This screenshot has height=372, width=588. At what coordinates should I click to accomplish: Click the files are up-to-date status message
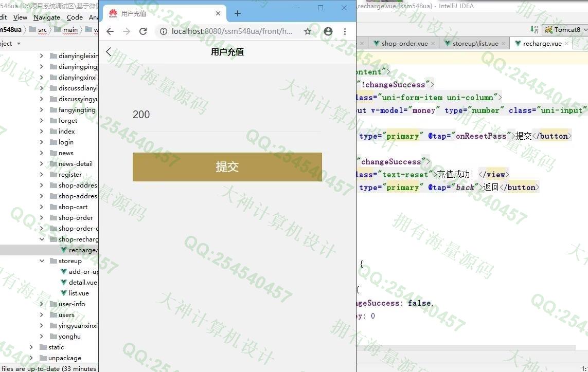pos(49,368)
